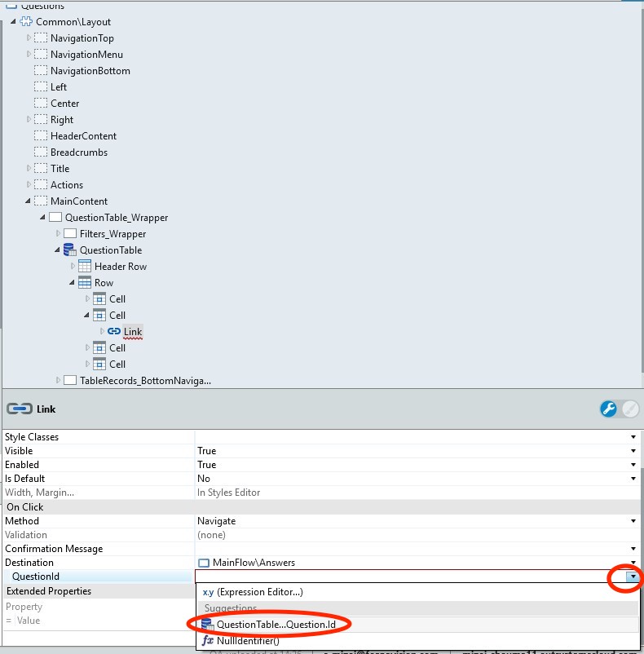Expand the Header Row node

(73, 266)
